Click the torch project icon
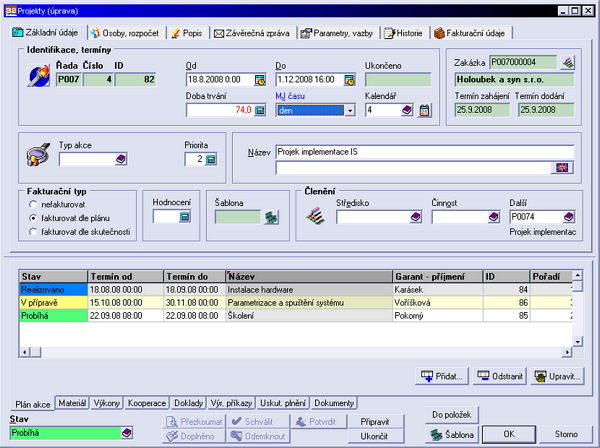Viewport: 600px width, 448px height. tap(39, 75)
